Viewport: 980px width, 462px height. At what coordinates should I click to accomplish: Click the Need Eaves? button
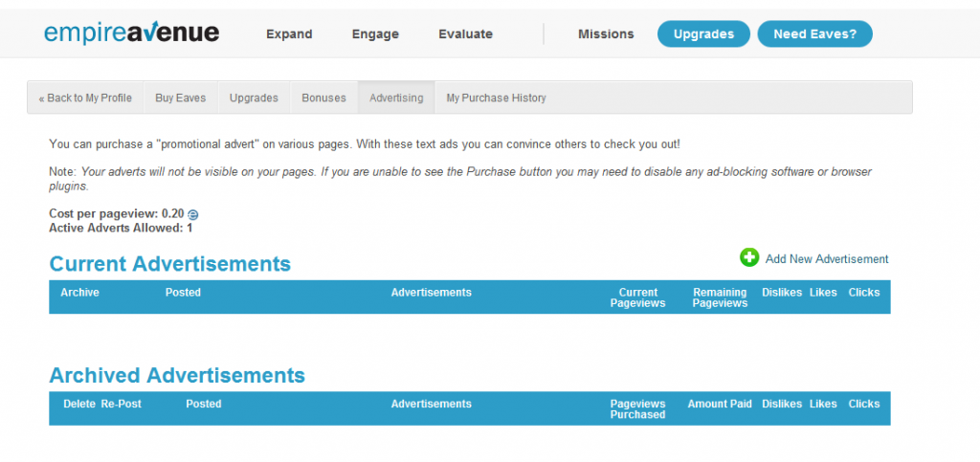point(815,33)
